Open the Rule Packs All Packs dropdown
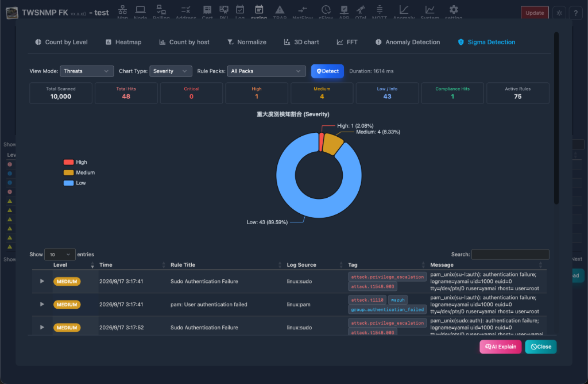 [266, 71]
